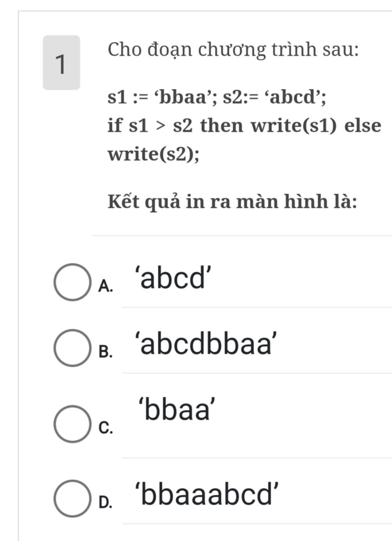Click the 'write(s1)' call in code
Screen dimensions: 392x541
pos(294,126)
